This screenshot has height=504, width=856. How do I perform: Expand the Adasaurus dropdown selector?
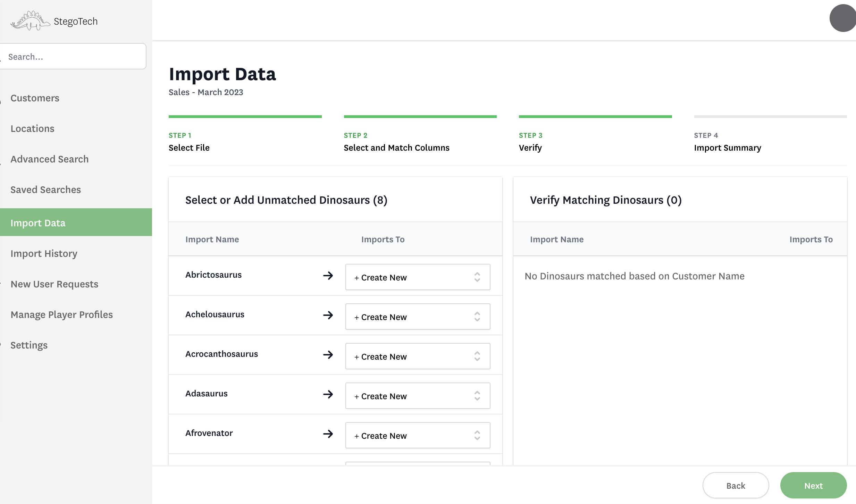pos(477,395)
